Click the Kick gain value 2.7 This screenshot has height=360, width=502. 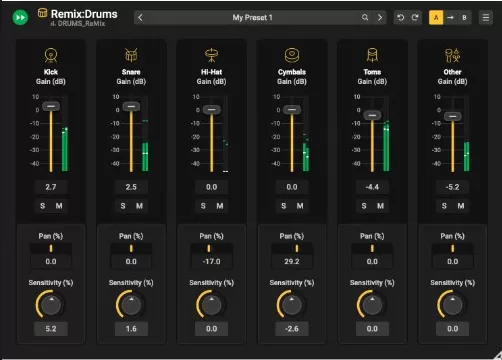tap(51, 187)
